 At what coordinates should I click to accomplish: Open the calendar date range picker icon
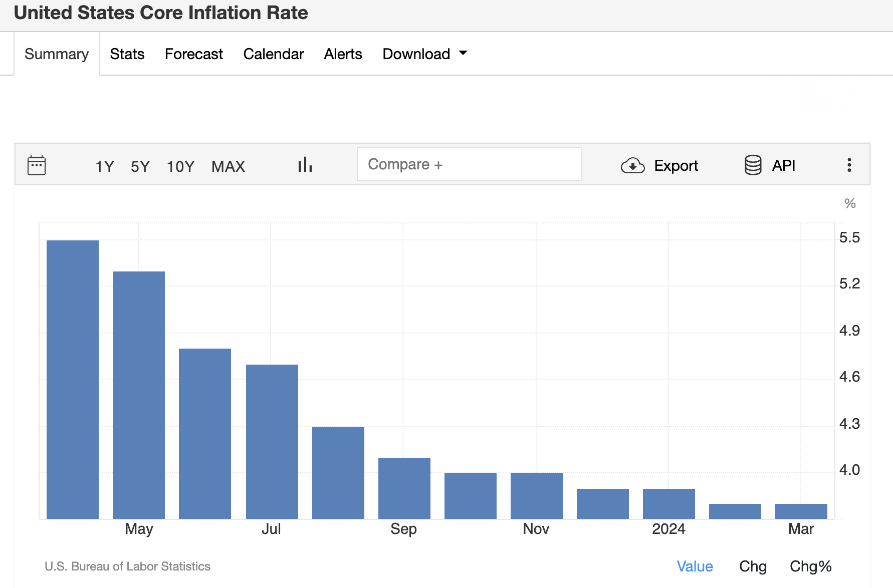pyautogui.click(x=37, y=165)
